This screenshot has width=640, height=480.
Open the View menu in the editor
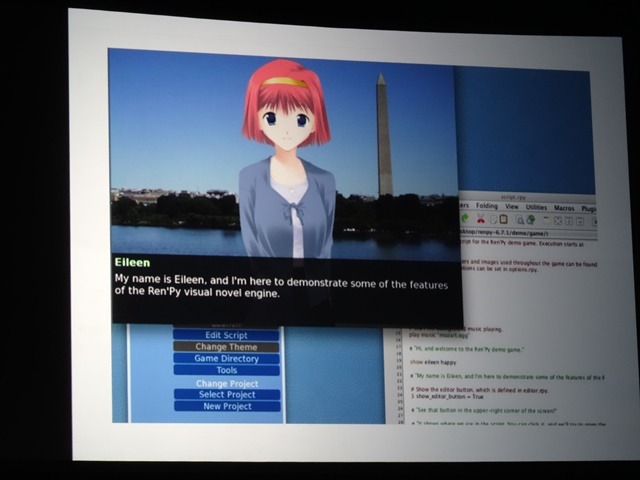512,207
